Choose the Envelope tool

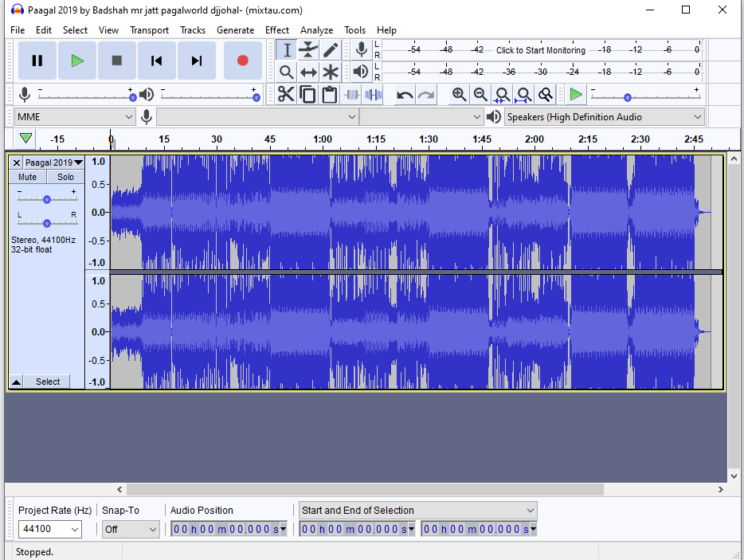(308, 50)
